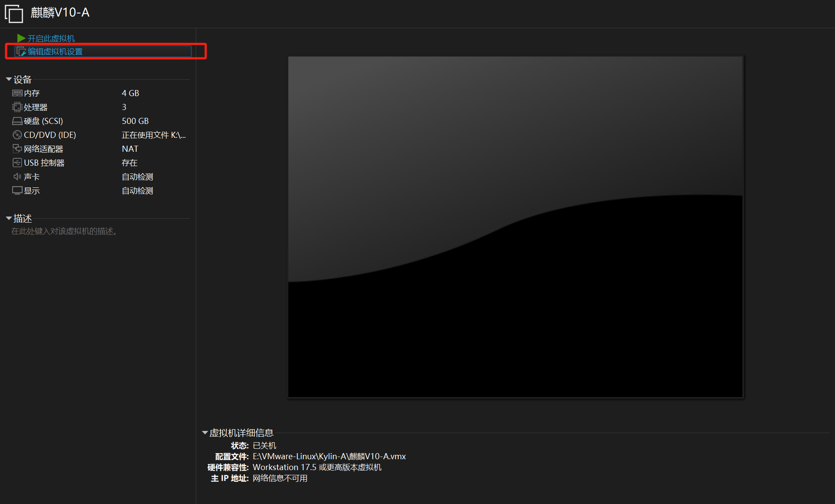Open 编辑虚拟机设置 to edit VM settings
The width and height of the screenshot is (835, 504).
click(x=55, y=51)
